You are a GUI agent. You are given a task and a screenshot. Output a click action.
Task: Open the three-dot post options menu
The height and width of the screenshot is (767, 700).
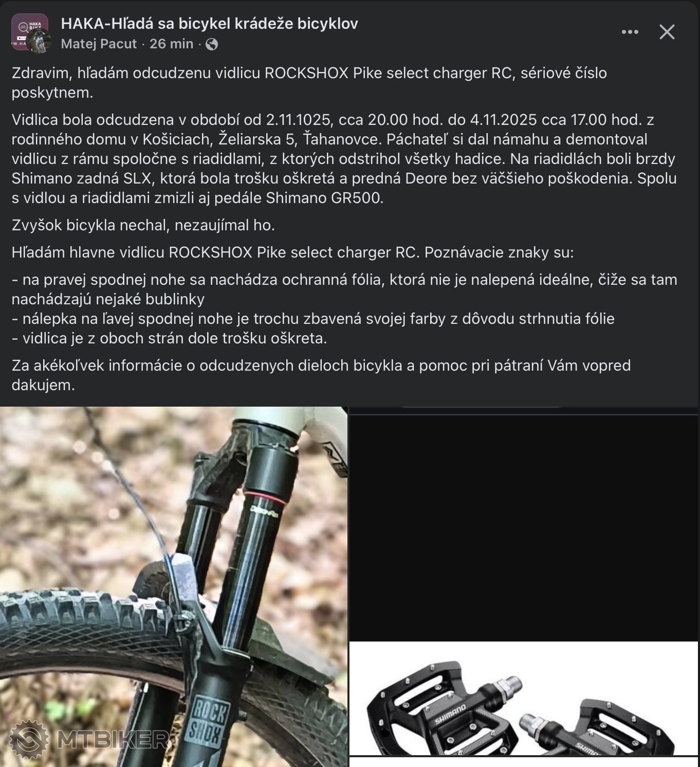tap(630, 32)
